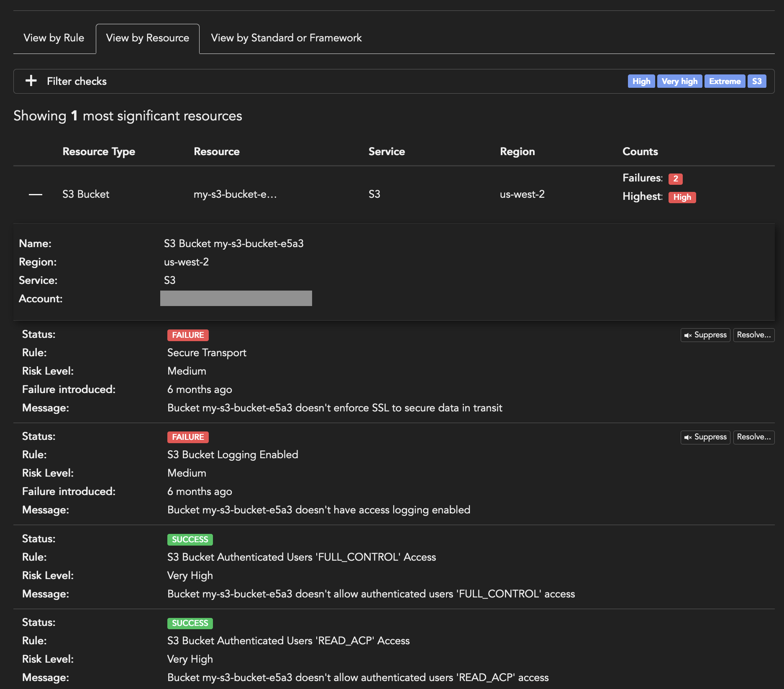
Task: Toggle the Extreme filter chip
Action: (725, 81)
